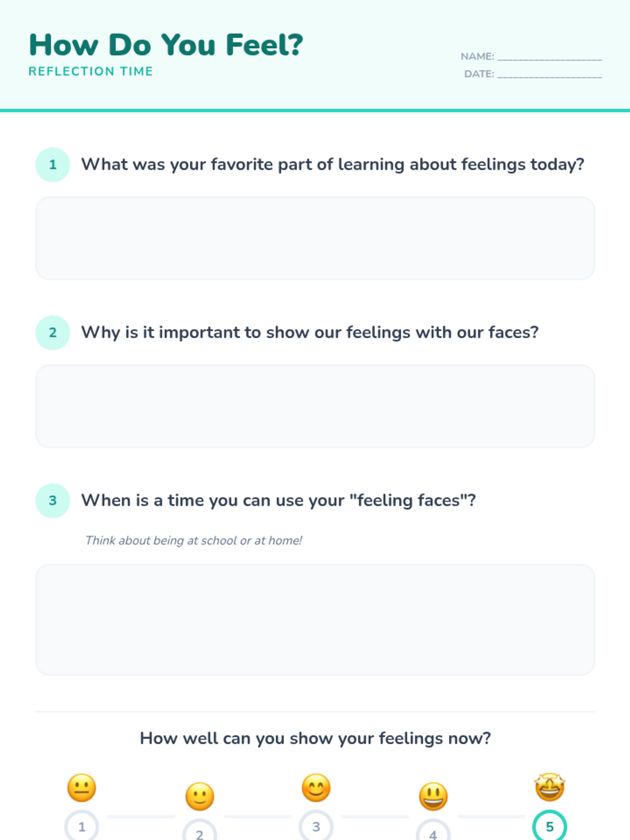Click the big grin emoji
Screen dimensions: 630x840
click(433, 796)
